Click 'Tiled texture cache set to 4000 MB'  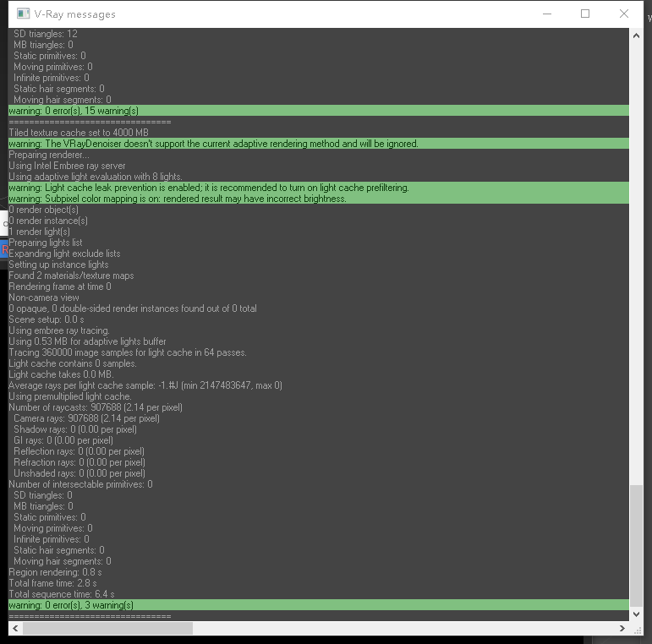[x=79, y=133]
